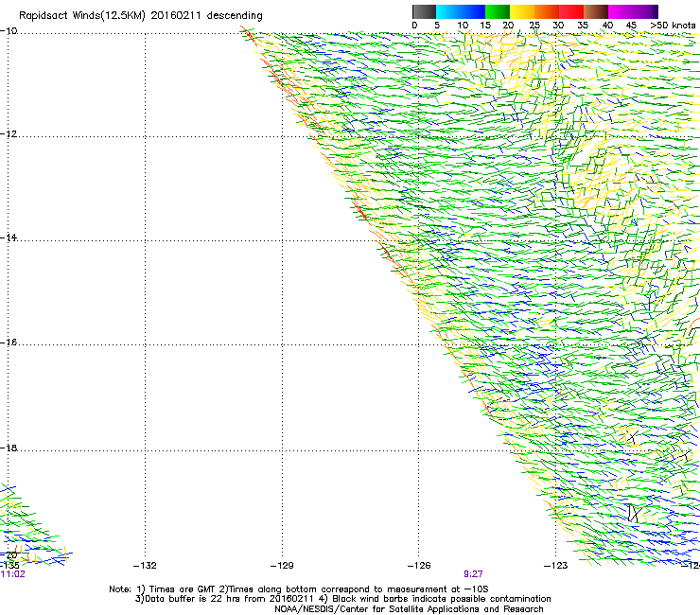This screenshot has height=615, width=700.
Task: Select the dark purple 45-50 legend segment
Action: click(x=645, y=11)
